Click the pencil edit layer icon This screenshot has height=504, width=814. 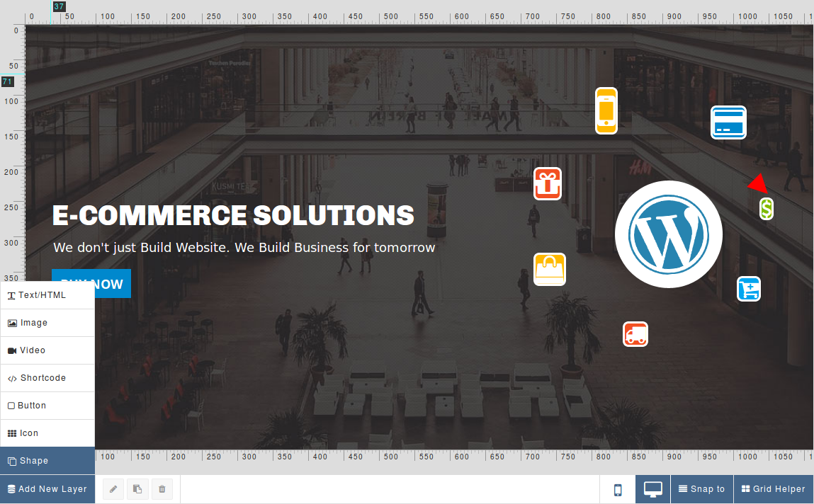pos(113,489)
